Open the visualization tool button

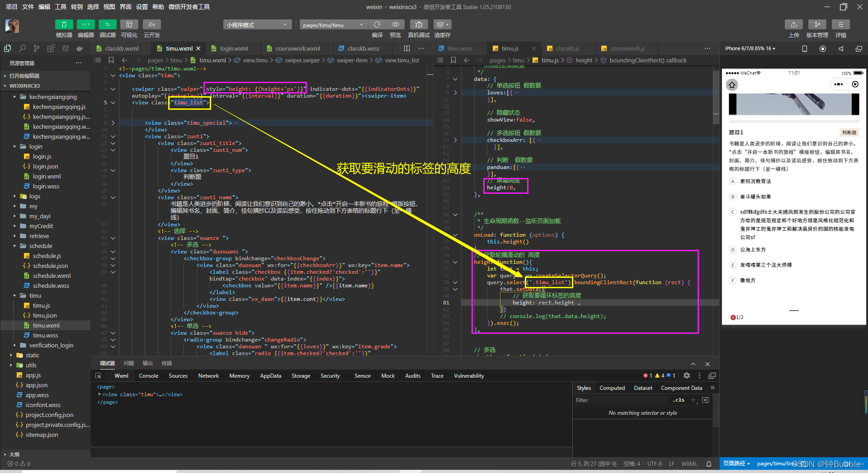coord(129,24)
